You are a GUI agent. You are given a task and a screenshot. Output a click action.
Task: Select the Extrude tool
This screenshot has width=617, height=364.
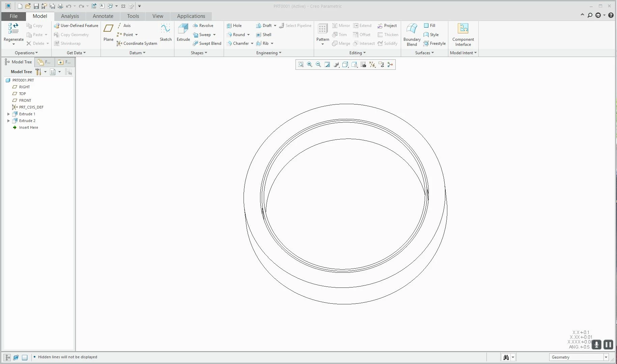click(x=183, y=32)
